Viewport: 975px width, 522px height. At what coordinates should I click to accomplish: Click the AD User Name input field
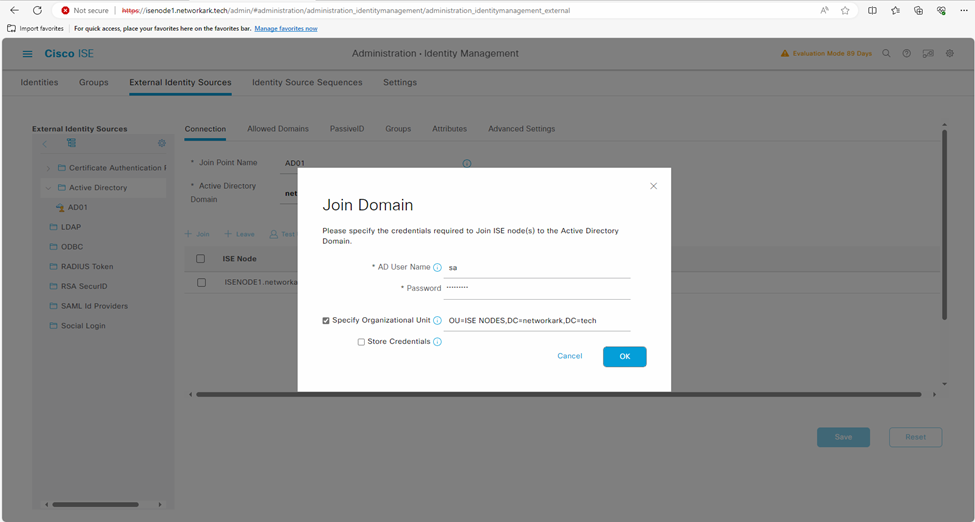[x=537, y=268]
